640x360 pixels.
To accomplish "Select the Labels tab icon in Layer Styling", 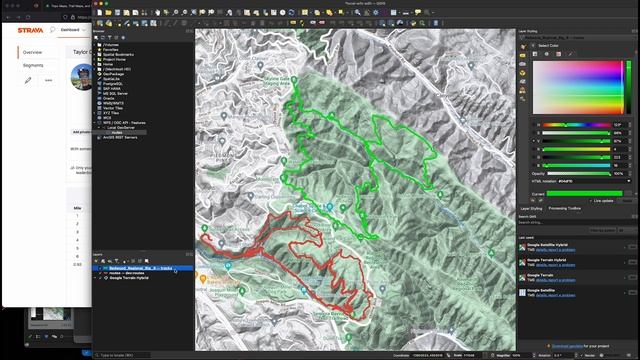I will pos(523,55).
